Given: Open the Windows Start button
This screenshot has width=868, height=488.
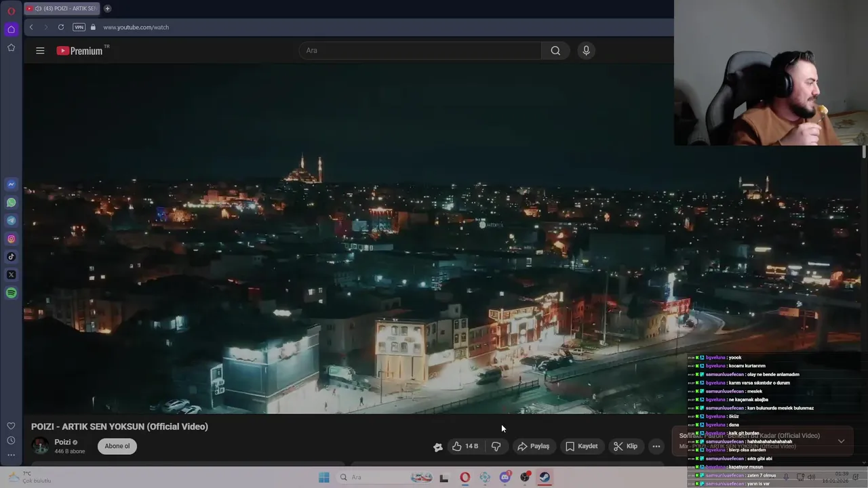Looking at the screenshot, I should pos(324,477).
